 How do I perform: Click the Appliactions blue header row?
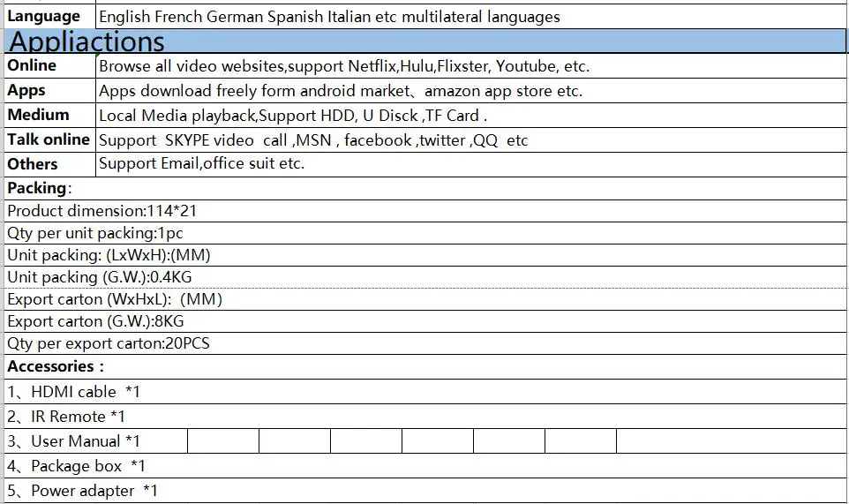coord(425,41)
